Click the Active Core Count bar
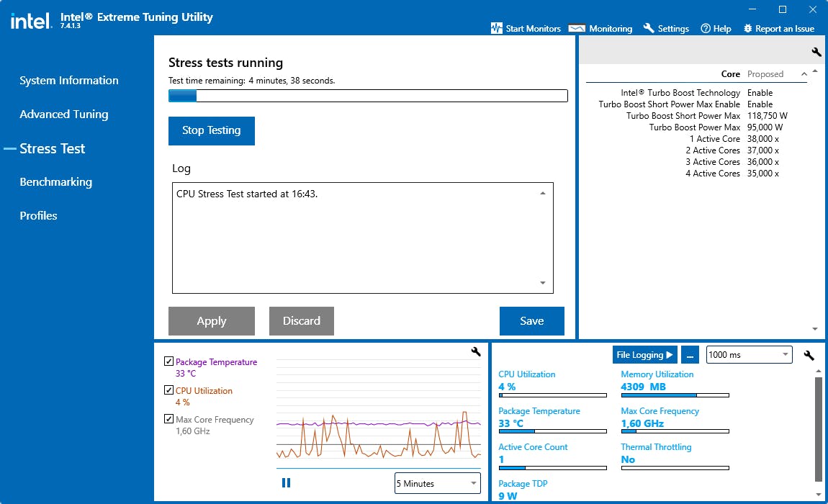 (552, 468)
